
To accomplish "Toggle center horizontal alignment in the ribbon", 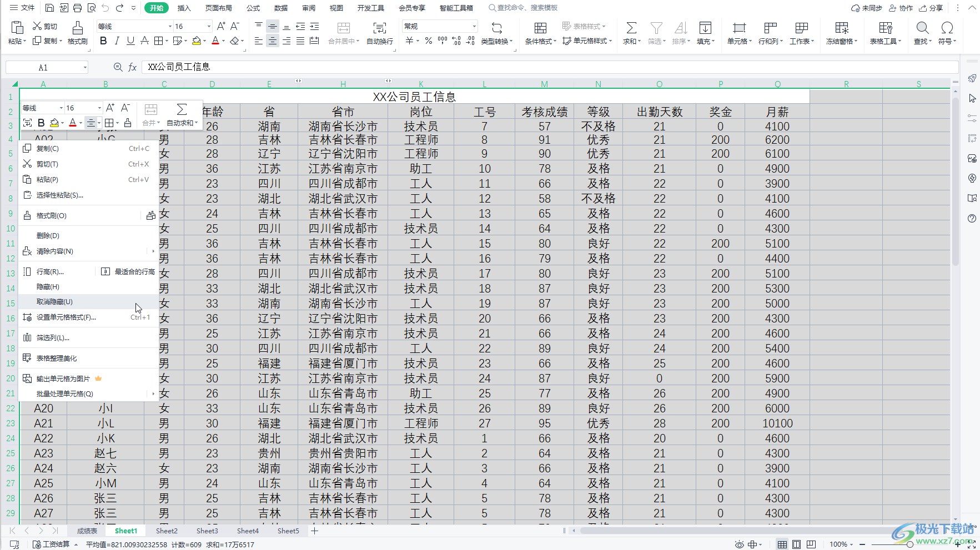I will pos(273,41).
